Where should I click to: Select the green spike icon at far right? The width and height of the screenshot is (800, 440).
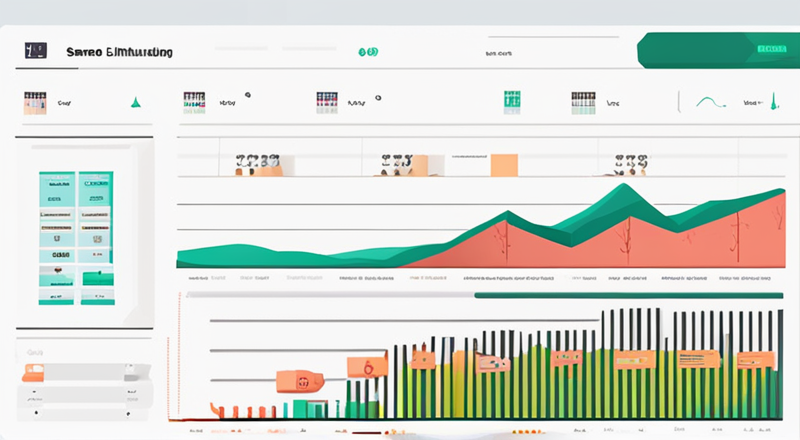pyautogui.click(x=774, y=101)
